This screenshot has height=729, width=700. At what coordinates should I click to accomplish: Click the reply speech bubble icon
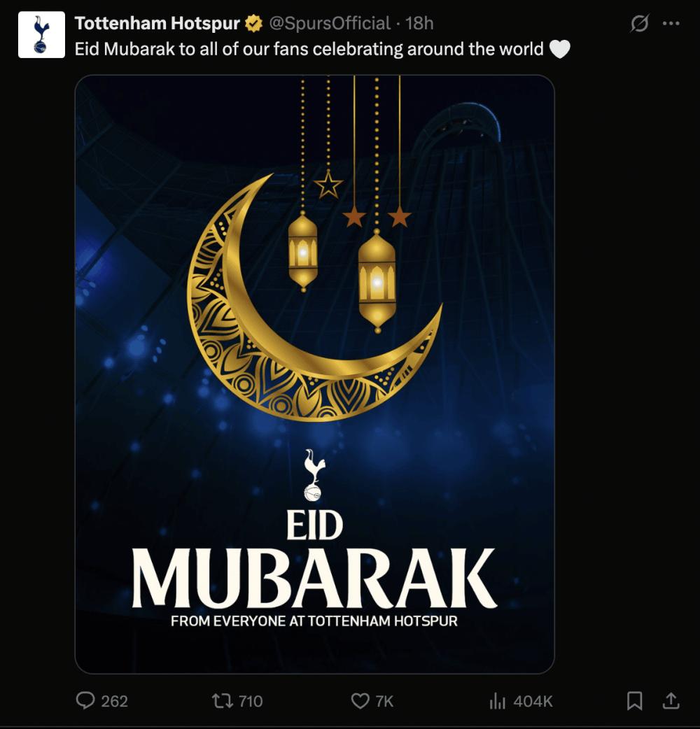85,700
